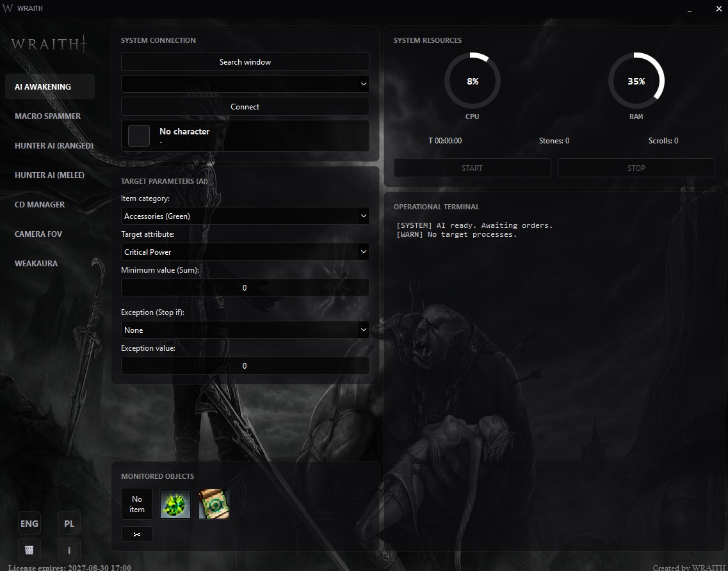
Task: Click the Minimum value (Sum) field
Action: [245, 288]
